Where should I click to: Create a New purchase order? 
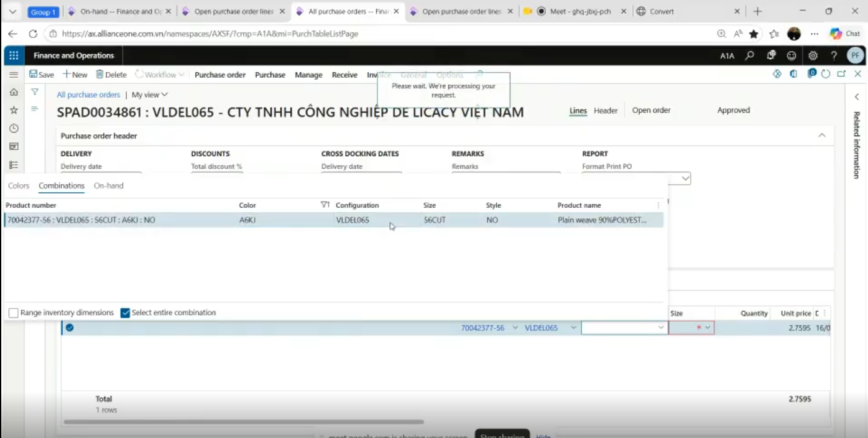[x=75, y=75]
